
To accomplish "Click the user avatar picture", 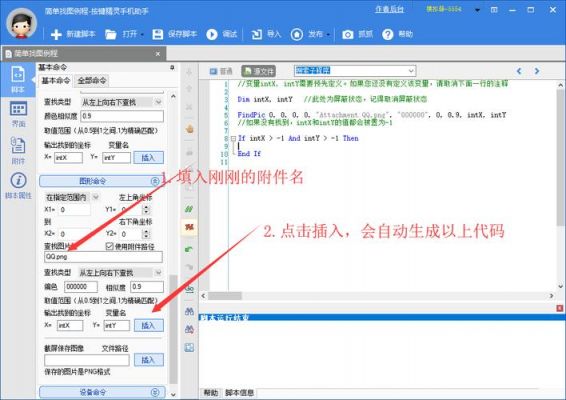I will coord(22,24).
